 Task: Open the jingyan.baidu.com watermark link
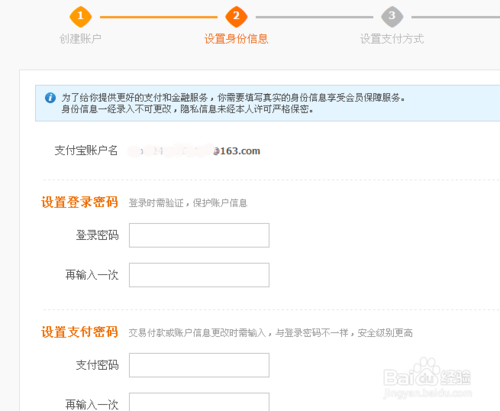click(x=428, y=393)
